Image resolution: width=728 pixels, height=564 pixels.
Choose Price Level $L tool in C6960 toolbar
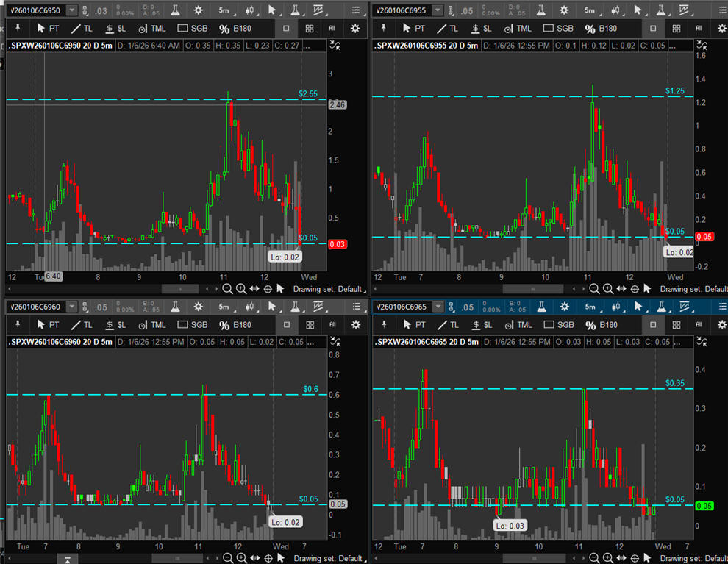coord(115,325)
